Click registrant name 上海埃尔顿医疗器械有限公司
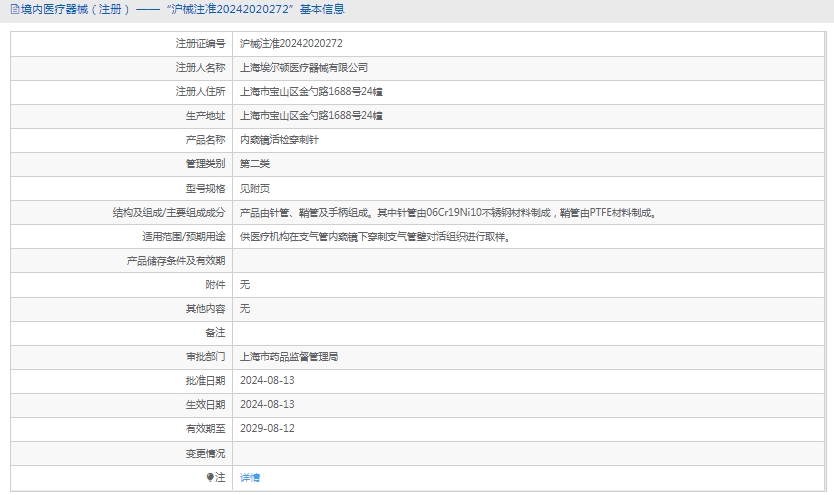The width and height of the screenshot is (834, 495). [x=304, y=68]
